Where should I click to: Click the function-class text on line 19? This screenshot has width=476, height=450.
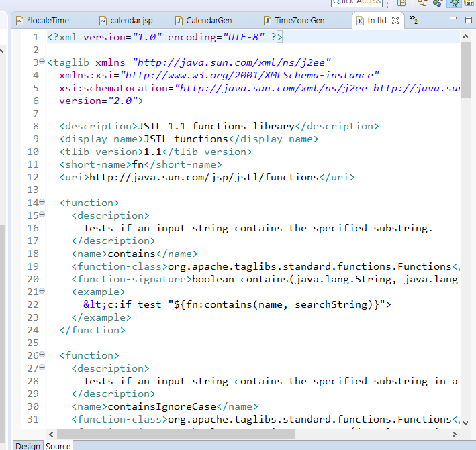310,266
